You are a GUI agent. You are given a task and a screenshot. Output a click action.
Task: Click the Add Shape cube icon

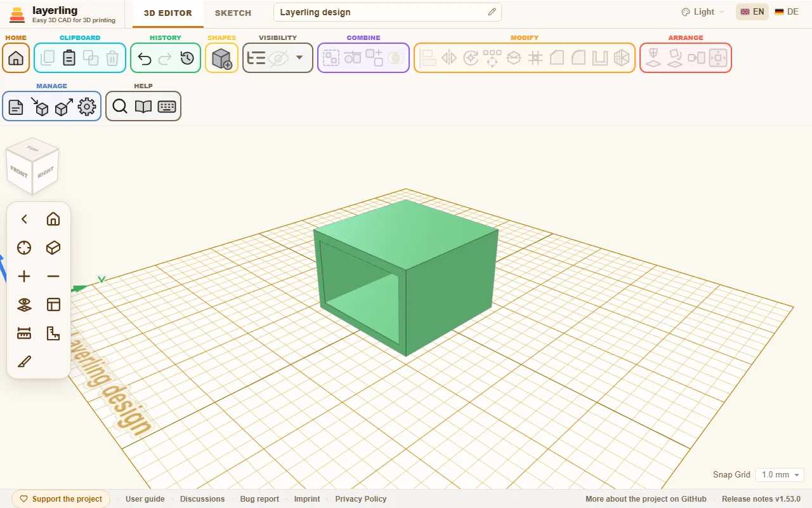point(221,58)
